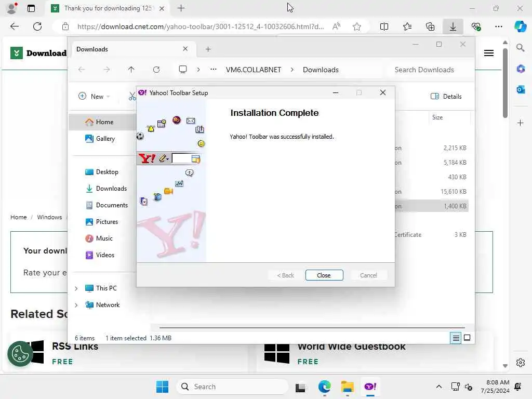
Task: Click the Downloads breadcrumb segment
Action: [x=321, y=70]
